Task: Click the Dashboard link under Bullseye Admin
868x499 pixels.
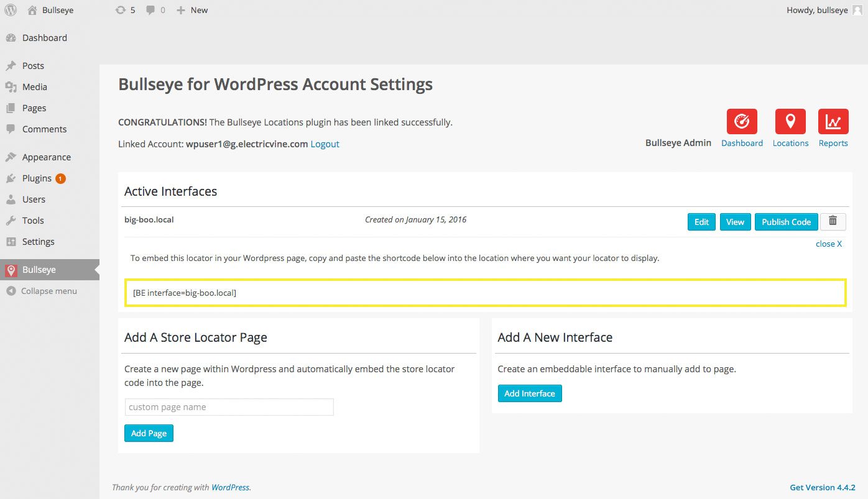Action: [x=742, y=143]
